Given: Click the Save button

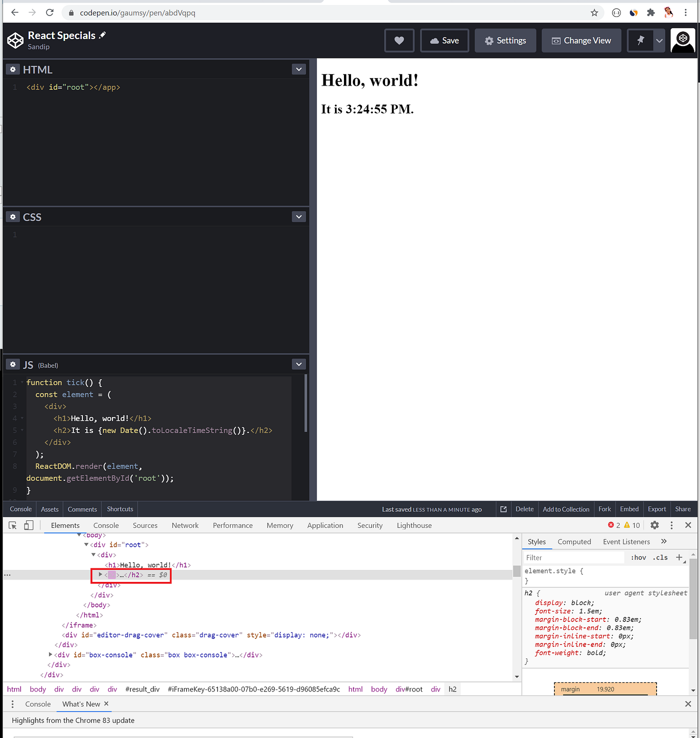Looking at the screenshot, I should click(x=444, y=40).
